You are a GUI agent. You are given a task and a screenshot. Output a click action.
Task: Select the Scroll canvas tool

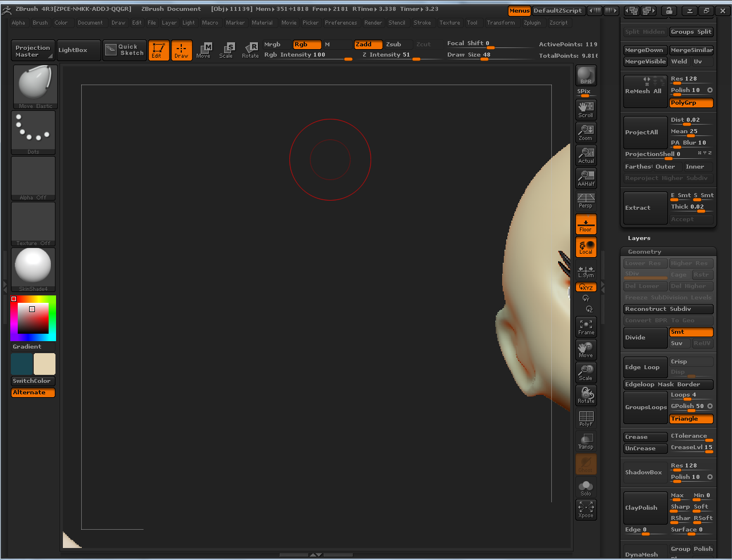click(x=586, y=109)
